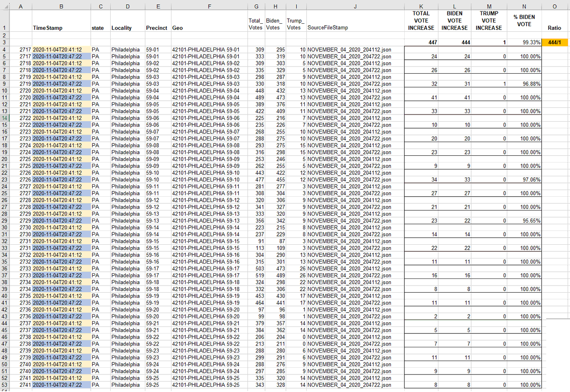Click the SourceFileStamp header cell
570x392 pixels.
pyautogui.click(x=355, y=21)
